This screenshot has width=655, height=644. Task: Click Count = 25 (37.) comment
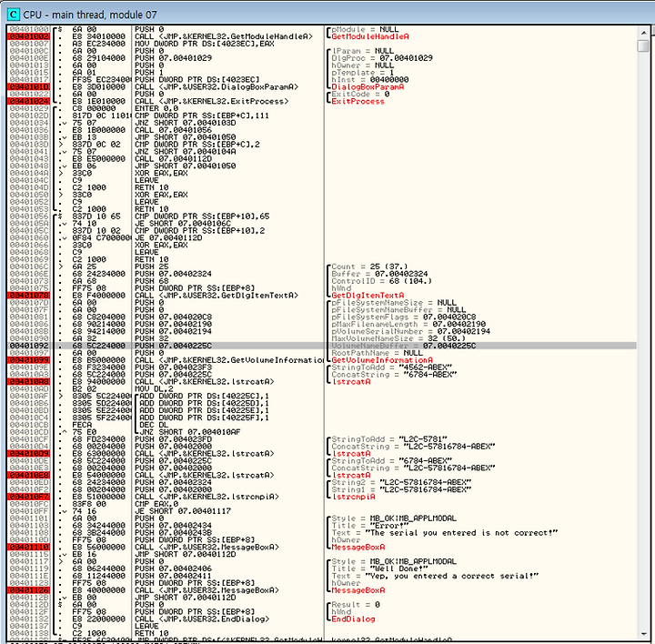(369, 267)
